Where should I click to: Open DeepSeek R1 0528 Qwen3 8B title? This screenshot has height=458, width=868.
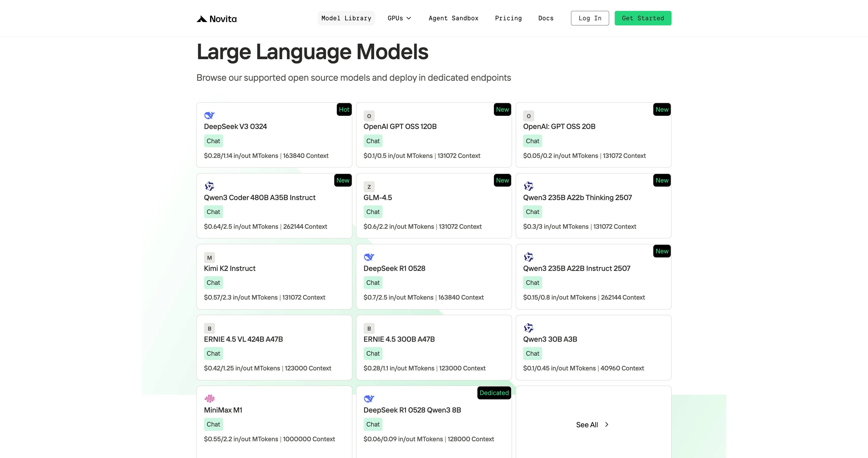(x=412, y=410)
